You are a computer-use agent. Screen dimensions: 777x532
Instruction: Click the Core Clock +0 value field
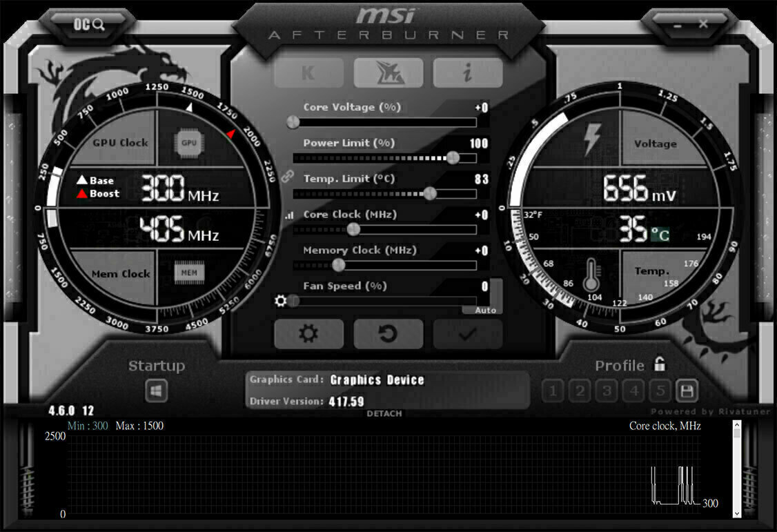coord(481,215)
